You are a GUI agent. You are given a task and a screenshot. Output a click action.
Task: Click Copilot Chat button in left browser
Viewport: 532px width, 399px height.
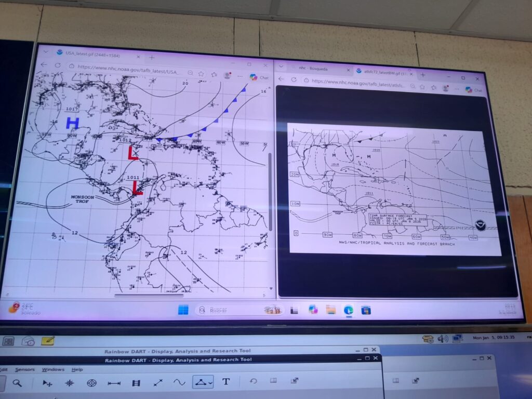[x=259, y=77]
